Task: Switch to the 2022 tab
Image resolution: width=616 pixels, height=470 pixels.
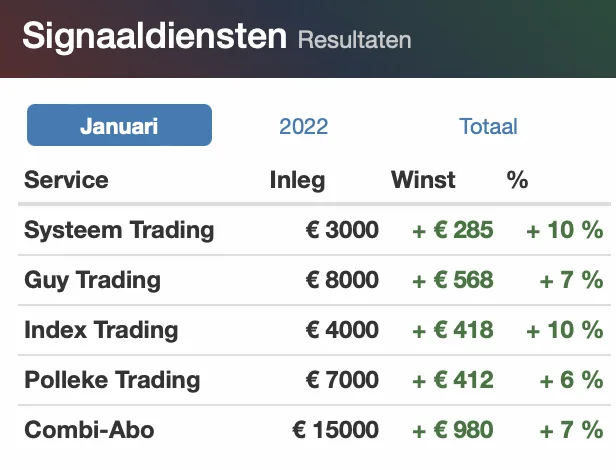Action: click(303, 127)
